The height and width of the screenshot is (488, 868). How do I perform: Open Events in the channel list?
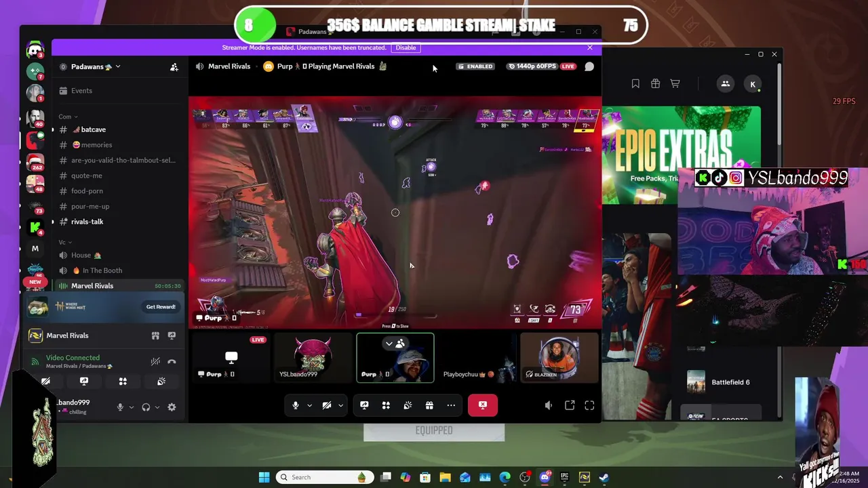pyautogui.click(x=81, y=91)
